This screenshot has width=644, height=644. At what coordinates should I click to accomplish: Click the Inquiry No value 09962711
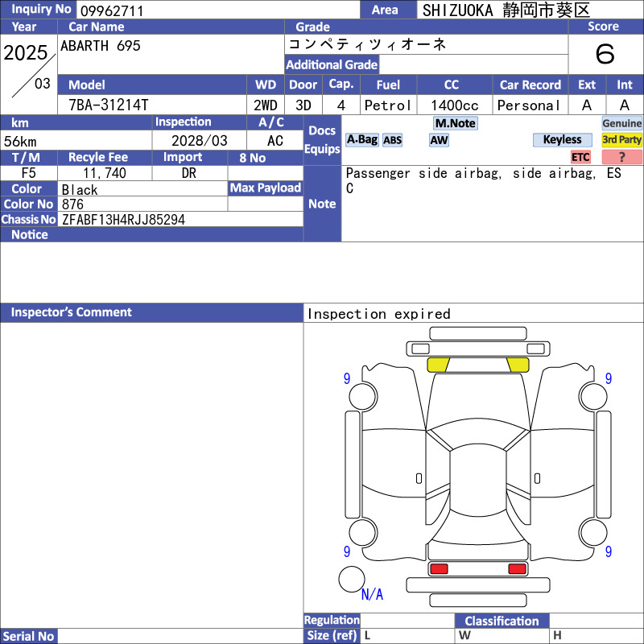click(x=112, y=10)
